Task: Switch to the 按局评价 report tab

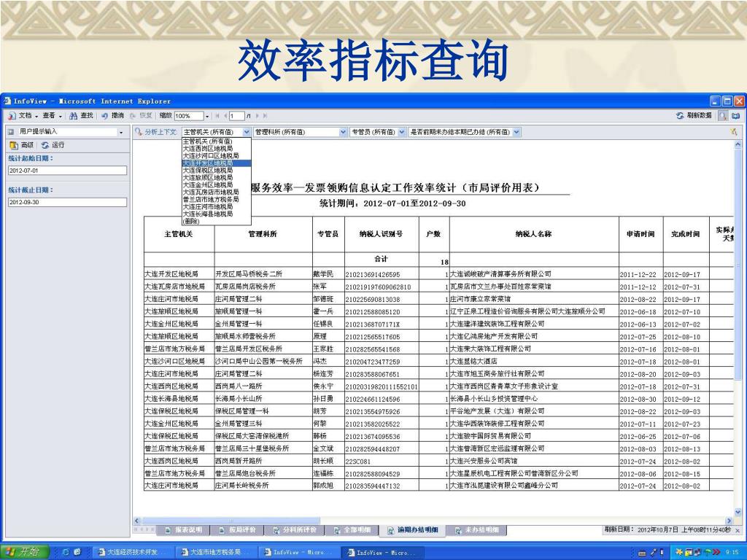Action: (x=237, y=530)
